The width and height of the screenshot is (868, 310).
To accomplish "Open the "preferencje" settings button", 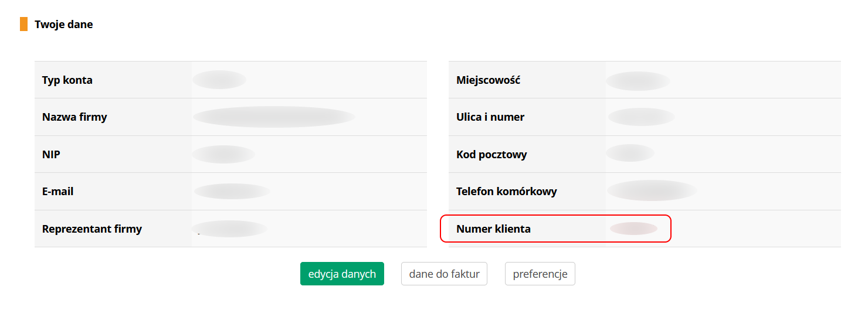I will click(x=540, y=274).
